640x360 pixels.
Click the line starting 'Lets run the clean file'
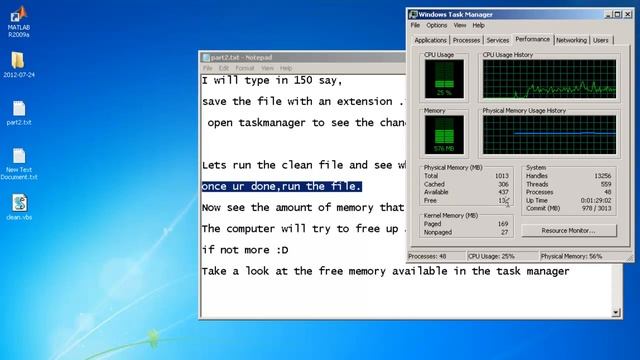304,165
